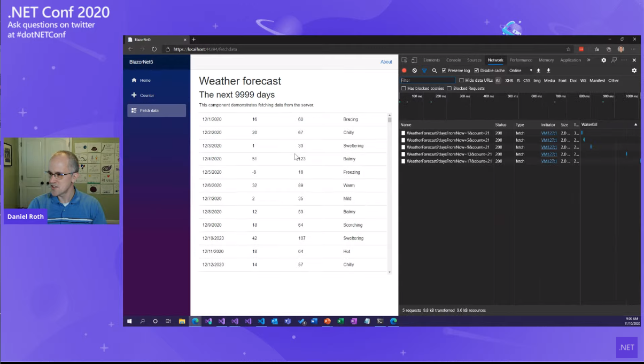Open the Online throttling dropdown
The image size is (644, 364).
pos(521,71)
